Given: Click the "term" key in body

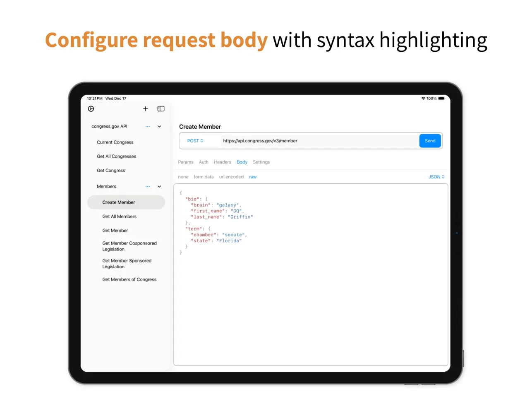Looking at the screenshot, I should click(x=194, y=229).
